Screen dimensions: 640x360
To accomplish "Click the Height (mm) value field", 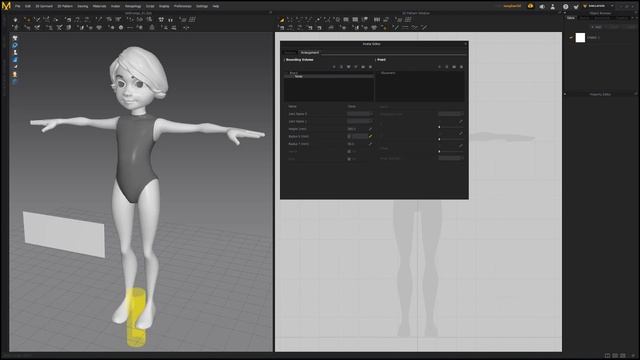I will pos(357,129).
